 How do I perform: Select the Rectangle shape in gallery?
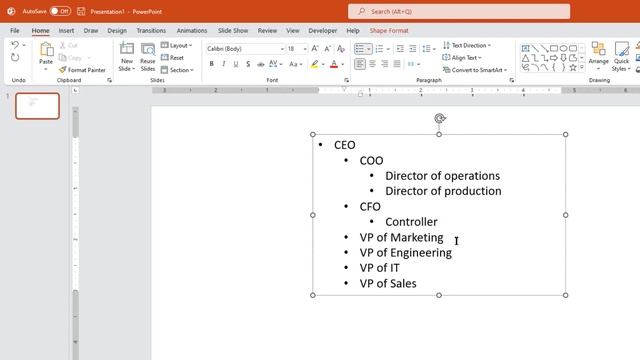[x=554, y=48]
